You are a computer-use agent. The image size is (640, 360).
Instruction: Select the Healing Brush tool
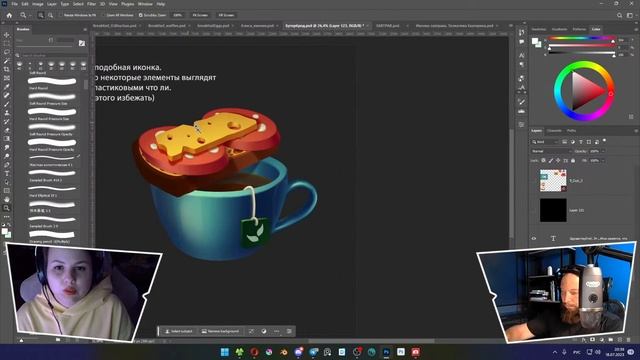[7, 95]
